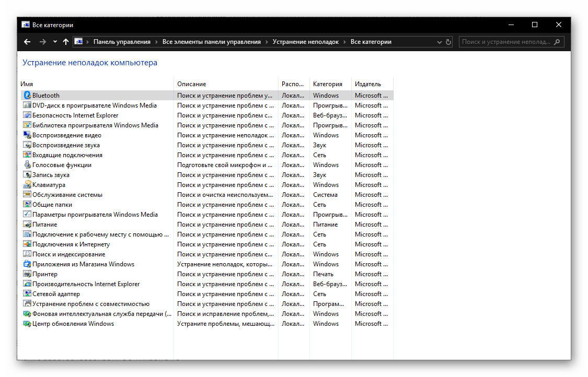Sort list by the Категория column header
Screen dimensions: 588x377
pyautogui.click(x=328, y=84)
